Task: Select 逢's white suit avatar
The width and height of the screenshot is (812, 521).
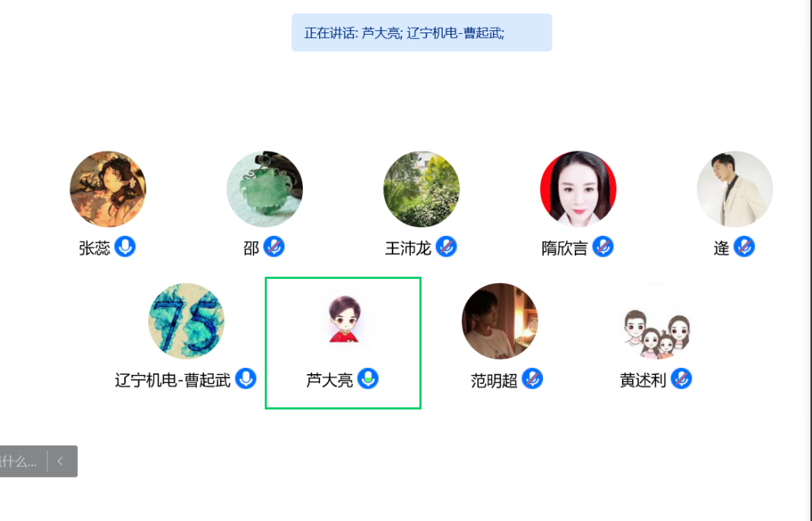Action: [x=735, y=189]
